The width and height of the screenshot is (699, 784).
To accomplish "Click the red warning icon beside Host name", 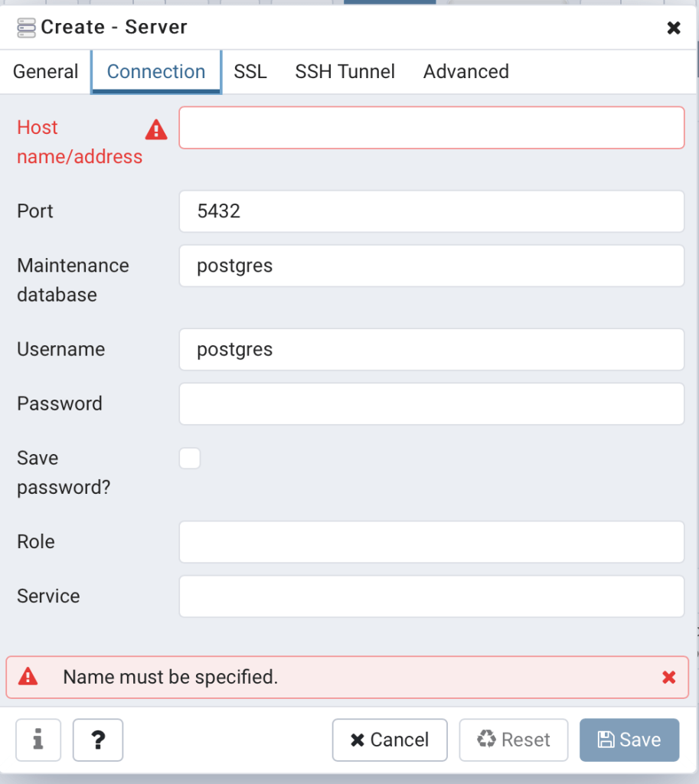I will (156, 130).
